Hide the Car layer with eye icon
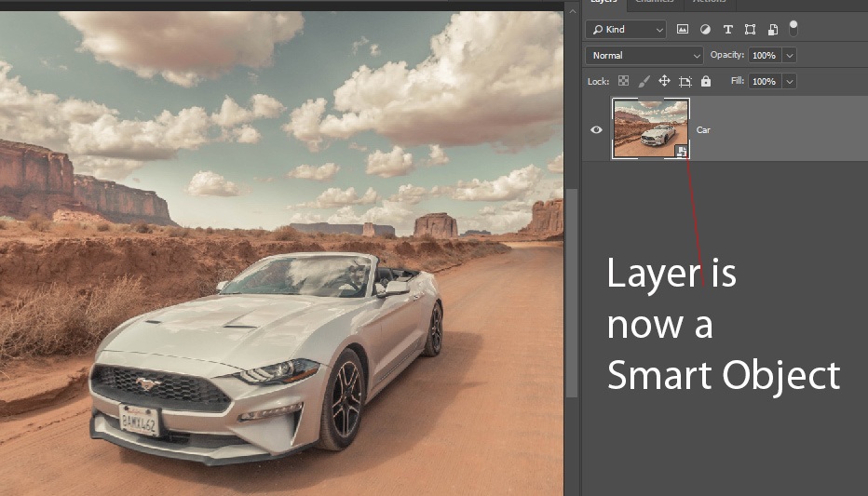Viewport: 868px width, 496px height. 597,129
